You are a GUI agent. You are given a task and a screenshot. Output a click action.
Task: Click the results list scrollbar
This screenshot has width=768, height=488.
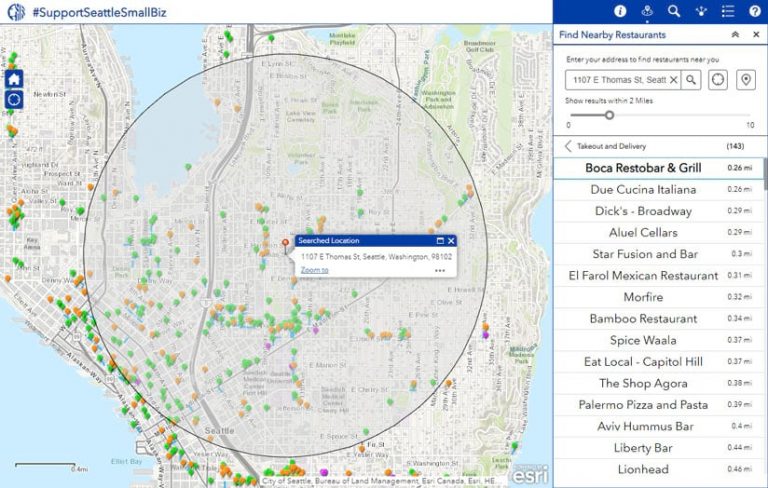tap(765, 174)
